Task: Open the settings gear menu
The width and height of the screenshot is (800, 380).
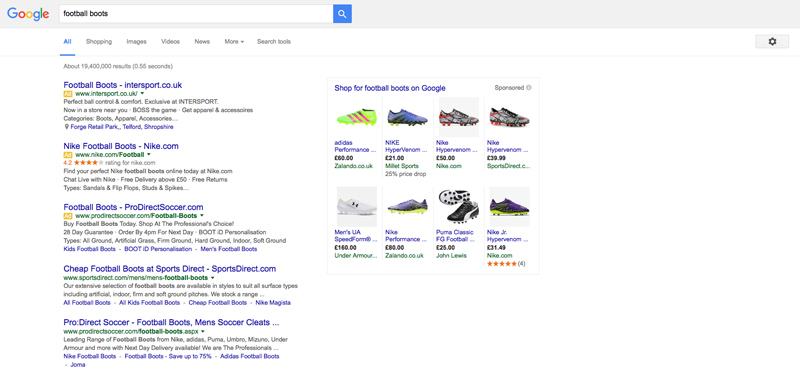Action: [x=772, y=42]
